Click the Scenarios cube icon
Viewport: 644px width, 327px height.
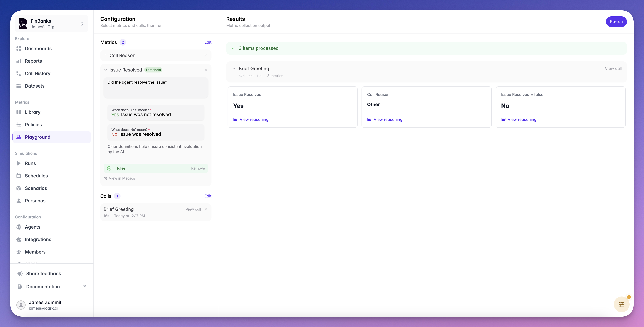(x=19, y=188)
